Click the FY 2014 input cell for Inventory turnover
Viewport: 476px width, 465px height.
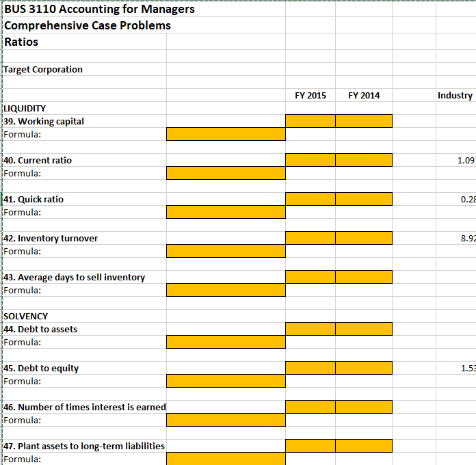pyautogui.click(x=364, y=238)
